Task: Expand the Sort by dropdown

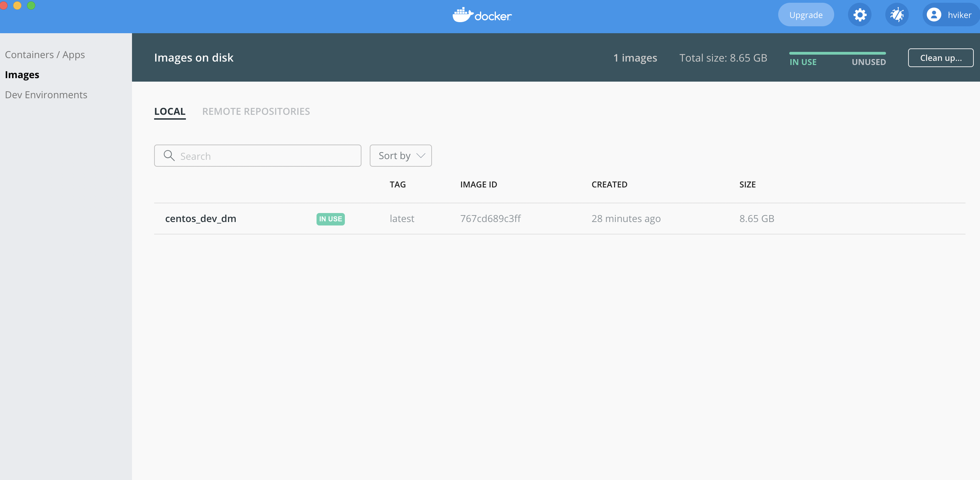Action: coord(401,155)
